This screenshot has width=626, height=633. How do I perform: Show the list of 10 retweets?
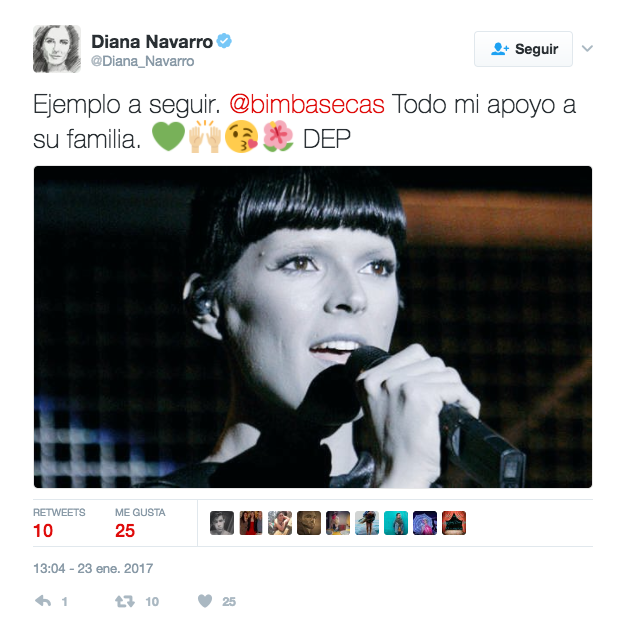59,523
